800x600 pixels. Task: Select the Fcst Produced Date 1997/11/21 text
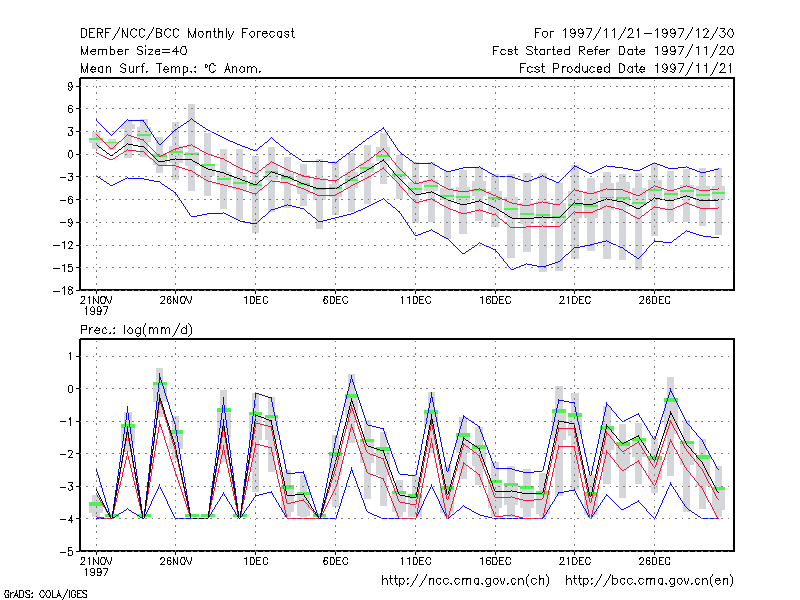(626, 68)
